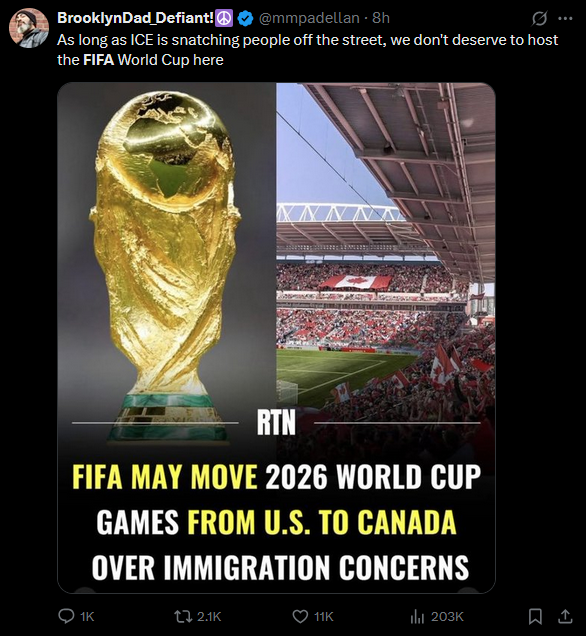Open the reply comments icon

[66, 616]
